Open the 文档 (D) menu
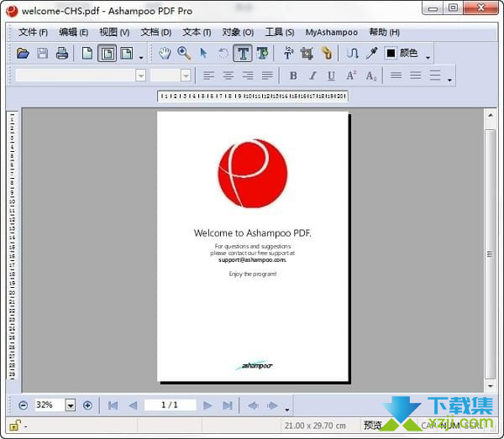 click(x=156, y=32)
